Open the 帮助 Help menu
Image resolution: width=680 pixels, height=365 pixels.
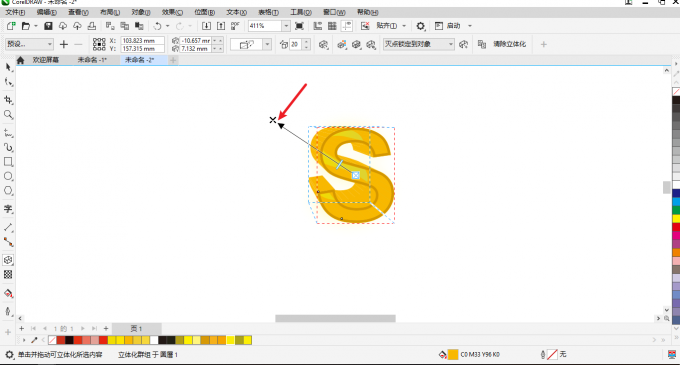[x=367, y=12]
